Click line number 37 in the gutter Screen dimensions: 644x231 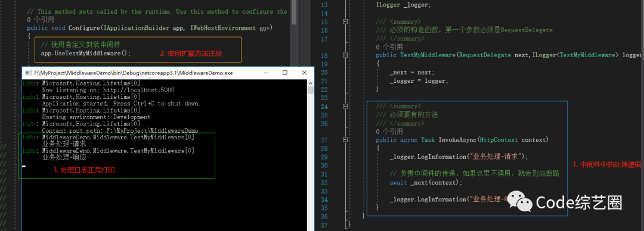(324, 225)
